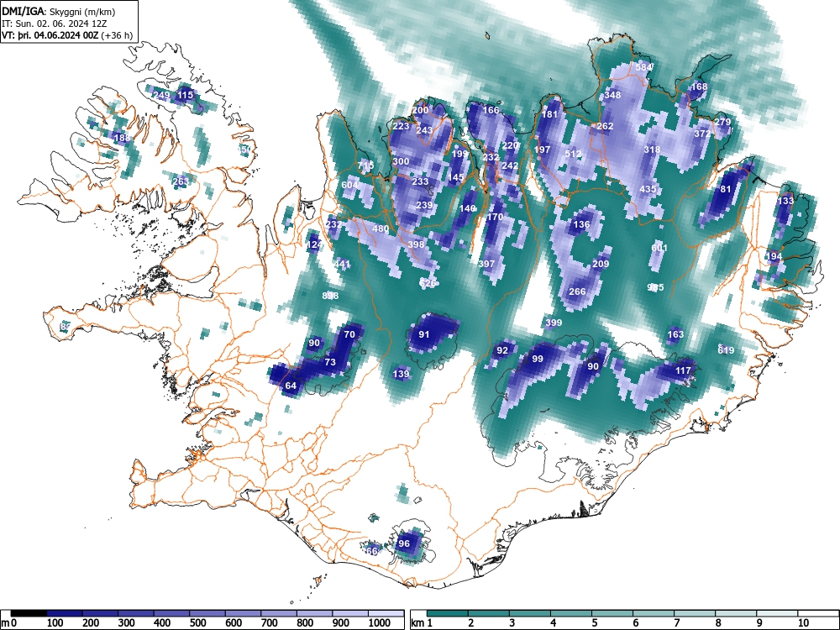The width and height of the screenshot is (840, 630).
Task: Click the 'VT: þri. 04.06.2024 00Z (+36 h)' line
Action: tap(67, 35)
